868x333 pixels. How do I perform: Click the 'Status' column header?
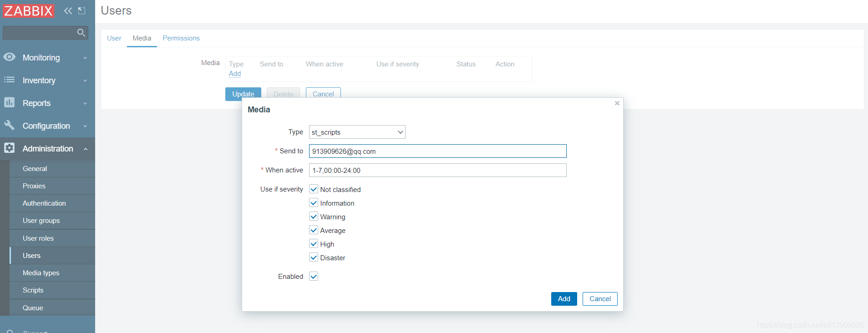point(466,64)
